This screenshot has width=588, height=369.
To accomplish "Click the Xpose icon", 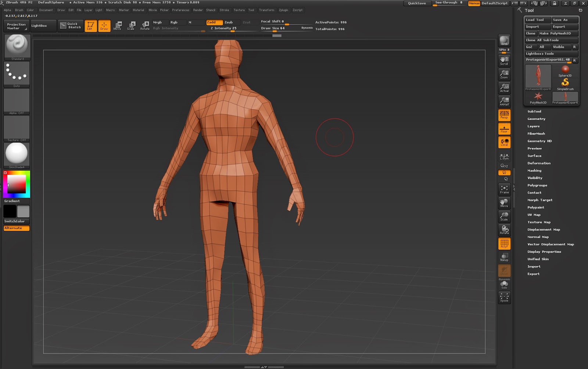I will click(x=504, y=297).
